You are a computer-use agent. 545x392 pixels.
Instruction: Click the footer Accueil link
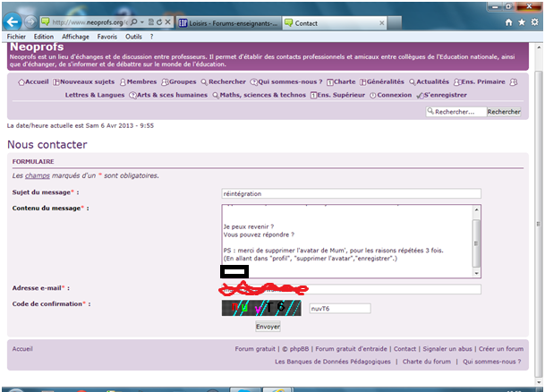(22, 348)
